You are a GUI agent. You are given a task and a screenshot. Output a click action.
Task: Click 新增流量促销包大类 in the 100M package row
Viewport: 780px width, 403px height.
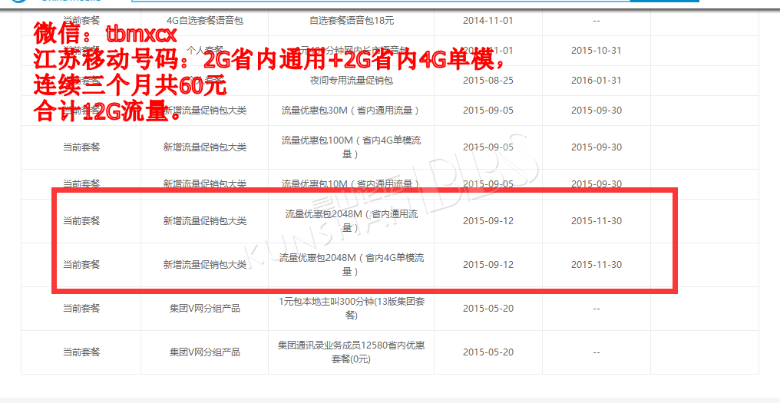click(204, 147)
